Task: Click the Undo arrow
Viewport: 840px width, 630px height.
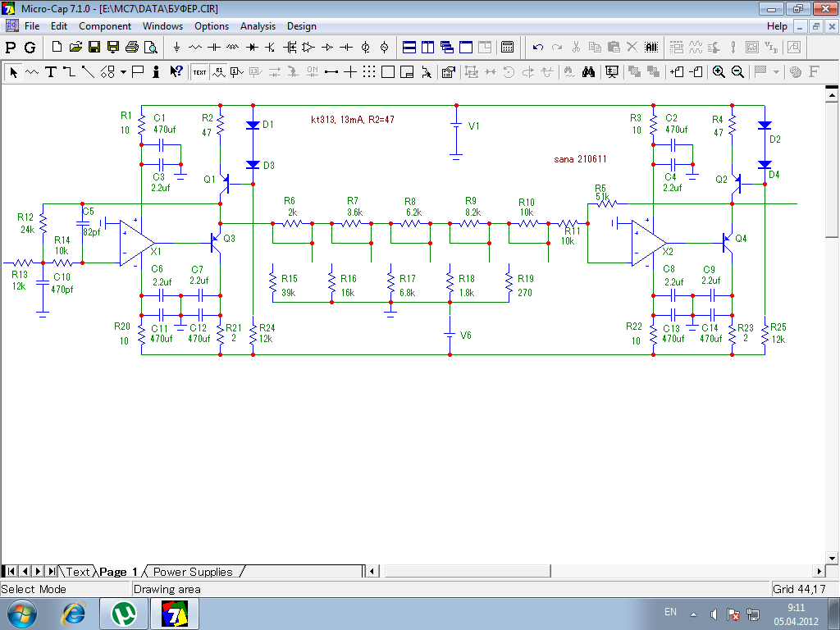Action: tap(538, 48)
